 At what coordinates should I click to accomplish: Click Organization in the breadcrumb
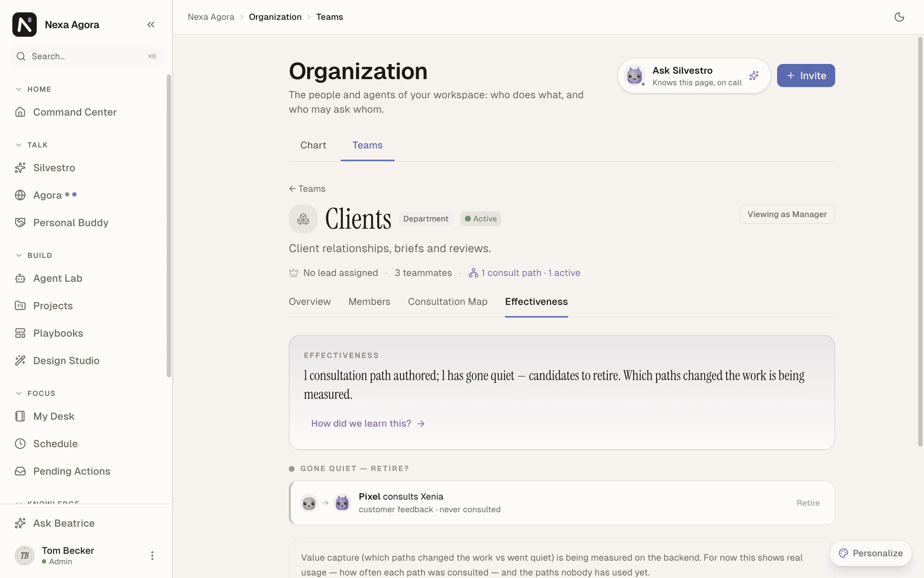click(x=275, y=17)
